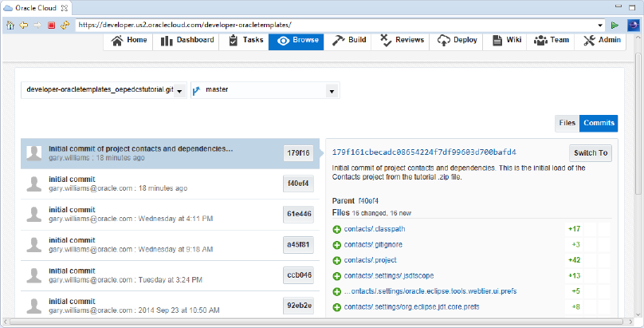644x328 pixels.
Task: Open the Build tab
Action: coord(348,40)
